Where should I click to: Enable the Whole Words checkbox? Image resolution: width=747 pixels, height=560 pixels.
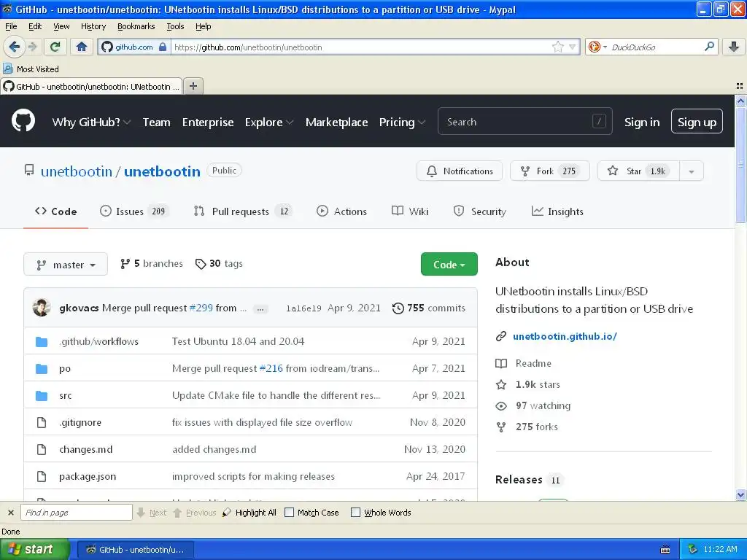point(355,513)
